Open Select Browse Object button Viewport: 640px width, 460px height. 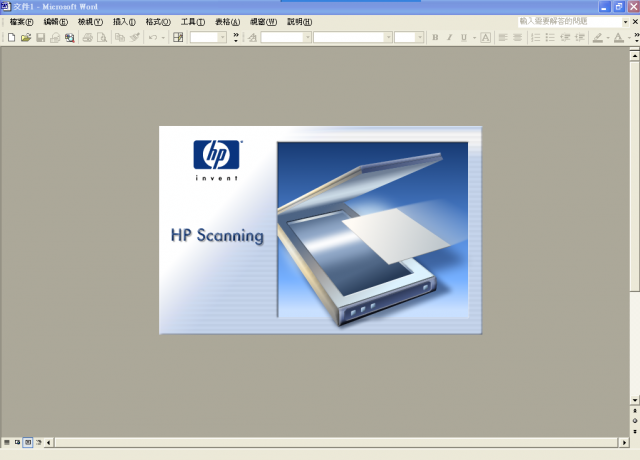tap(635, 421)
